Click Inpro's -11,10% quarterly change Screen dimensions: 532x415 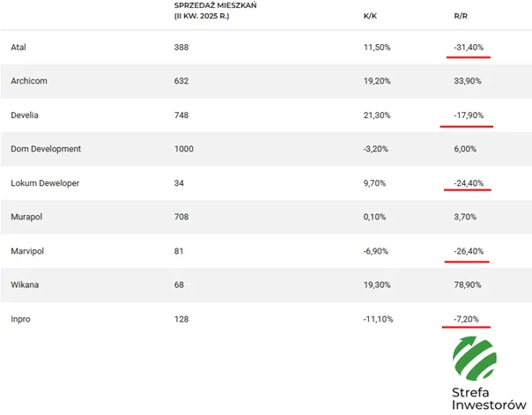378,319
